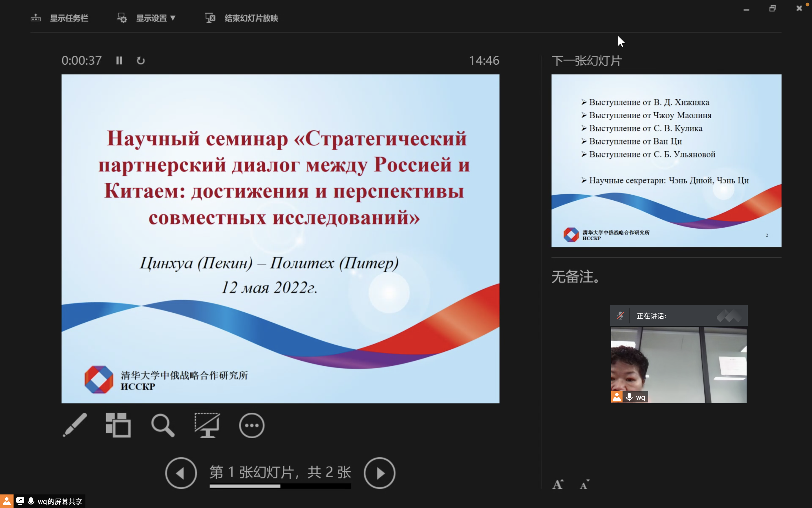812x508 pixels.
Task: Click the current slide main view
Action: (x=280, y=238)
